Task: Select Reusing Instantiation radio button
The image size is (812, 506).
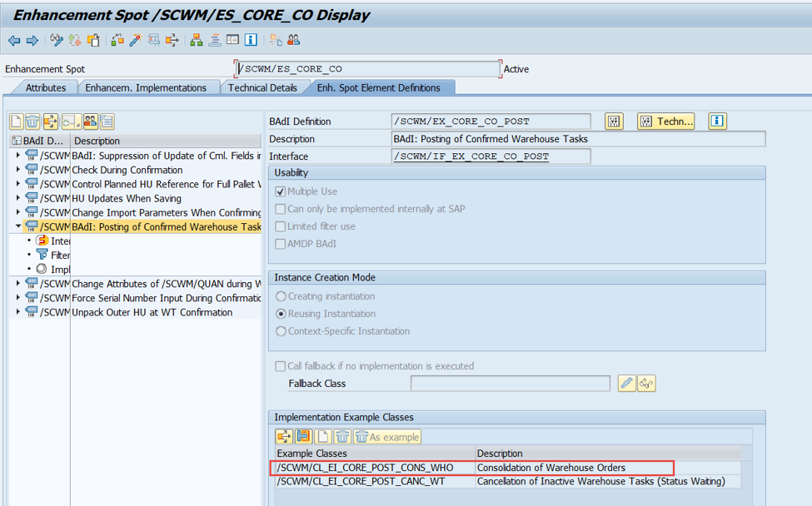Action: pyautogui.click(x=281, y=314)
